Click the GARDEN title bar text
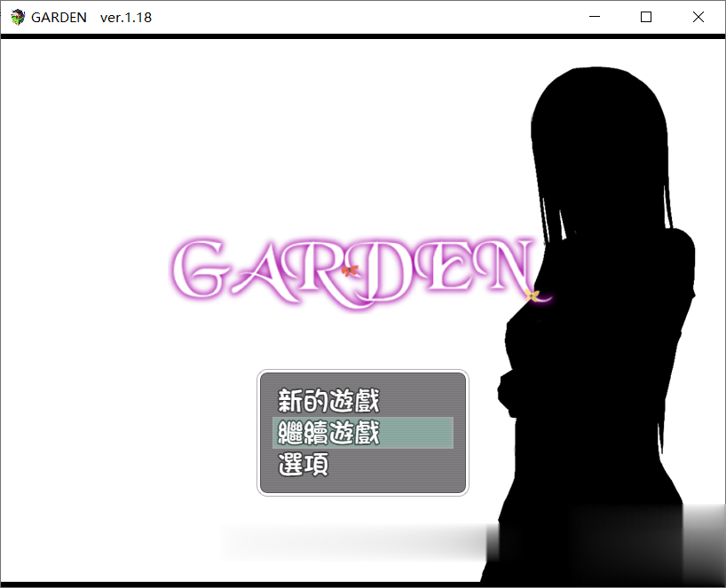This screenshot has height=588, width=726. click(x=59, y=17)
